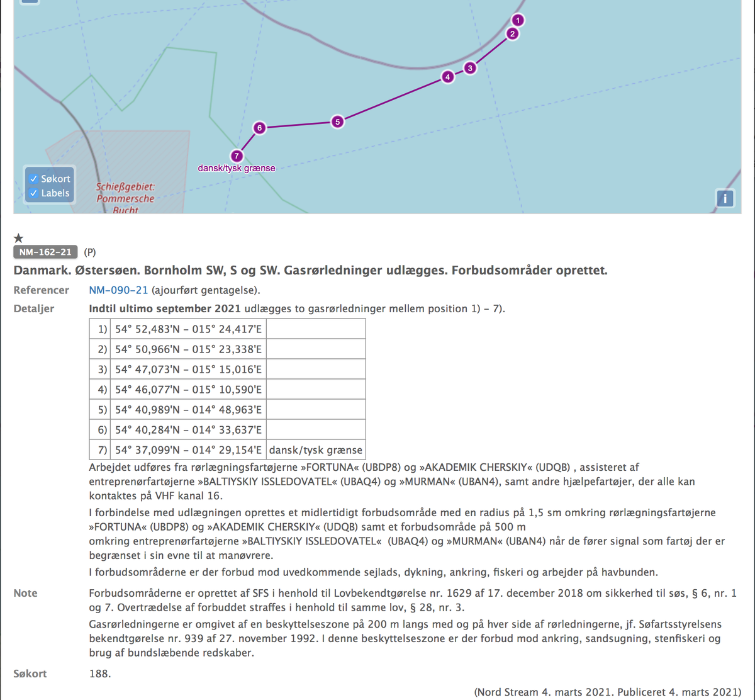Viewport: 755px width, 700px height.
Task: Click the Søkort field label below Note
Action: (30, 674)
